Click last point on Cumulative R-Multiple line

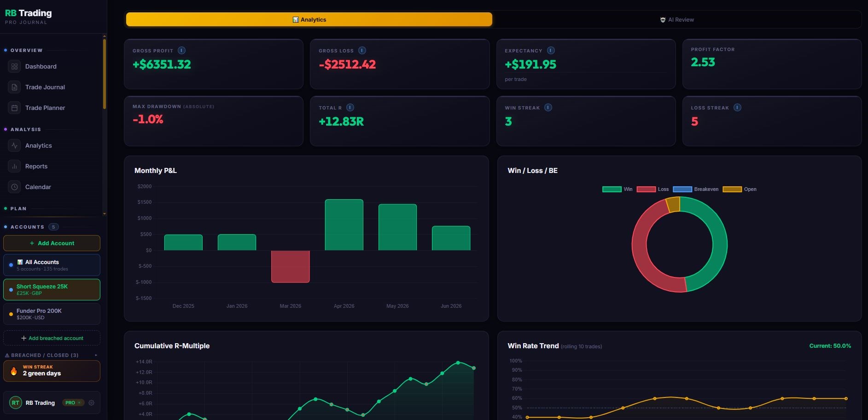click(474, 368)
